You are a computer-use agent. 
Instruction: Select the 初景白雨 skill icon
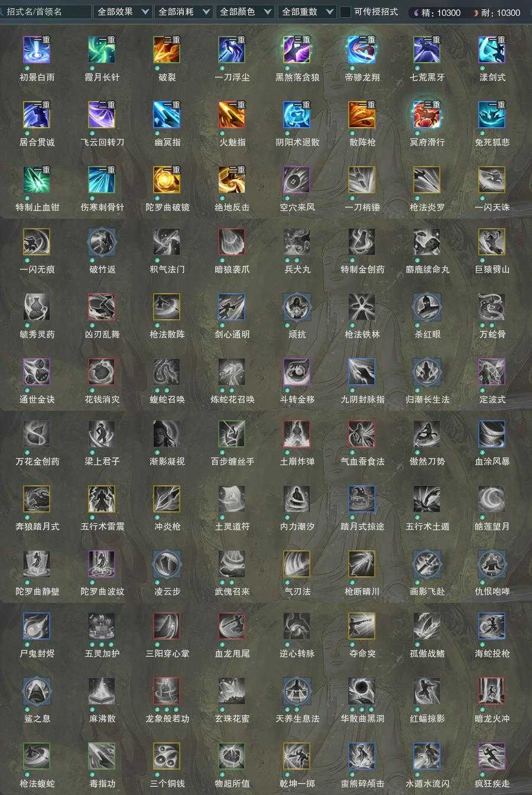click(37, 50)
